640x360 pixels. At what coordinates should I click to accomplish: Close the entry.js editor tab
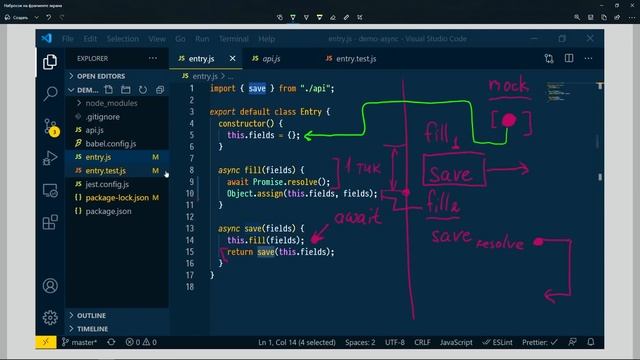[x=232, y=58]
